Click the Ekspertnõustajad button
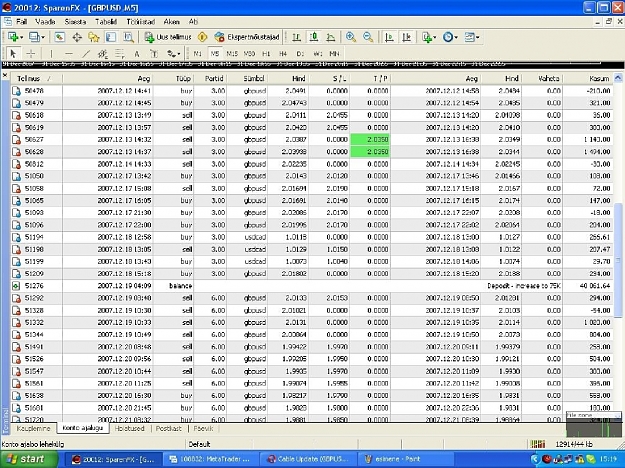The image size is (625, 468). coord(247,37)
